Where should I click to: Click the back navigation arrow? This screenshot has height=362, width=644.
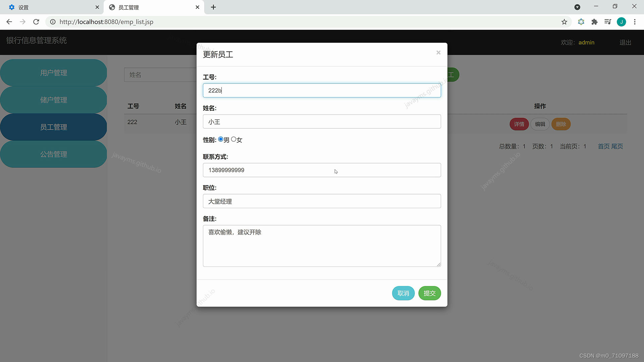point(9,22)
